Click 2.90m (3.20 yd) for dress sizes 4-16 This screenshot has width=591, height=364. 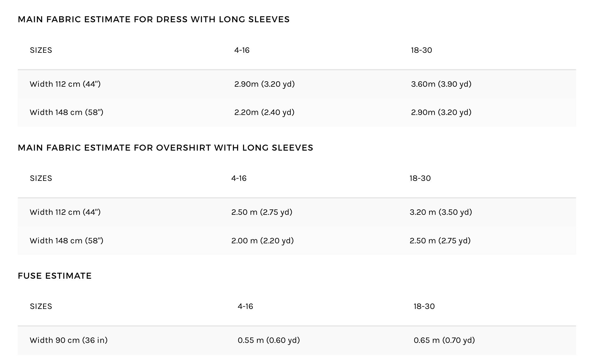click(264, 84)
